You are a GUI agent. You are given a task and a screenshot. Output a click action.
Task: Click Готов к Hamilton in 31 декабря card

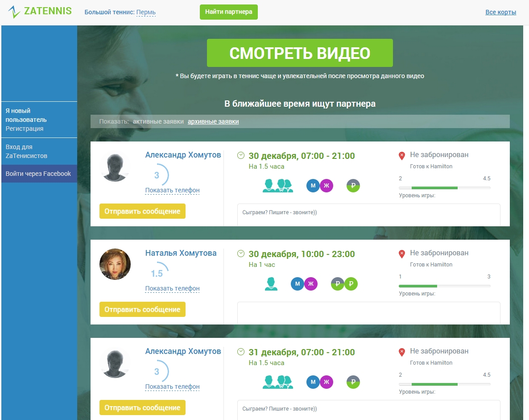[x=431, y=362]
